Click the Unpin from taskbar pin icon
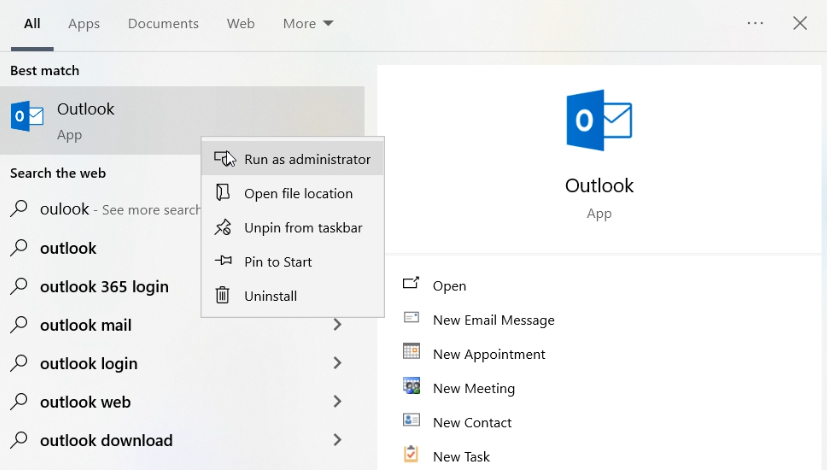Viewport: 827px width, 470px height. (x=223, y=227)
